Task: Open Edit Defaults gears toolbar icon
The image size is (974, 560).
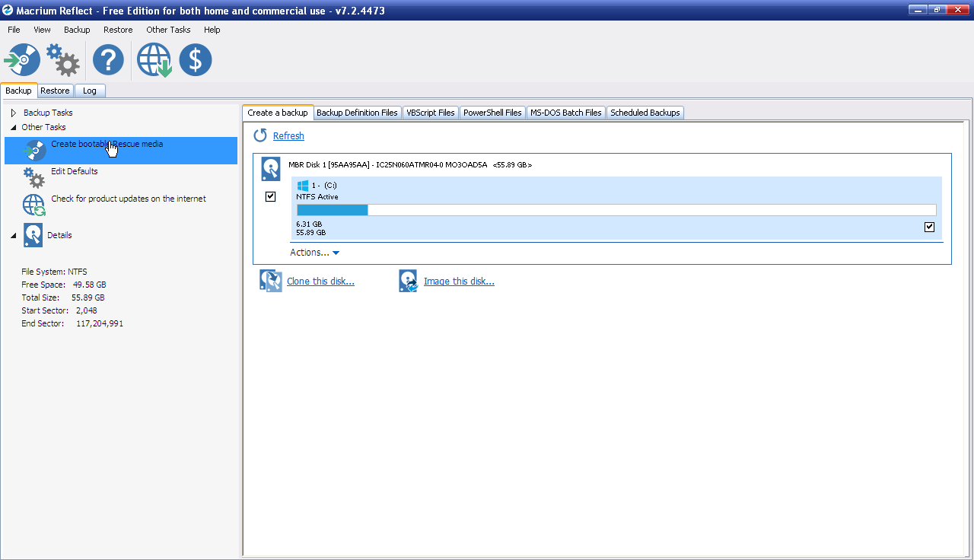Action: 62,60
